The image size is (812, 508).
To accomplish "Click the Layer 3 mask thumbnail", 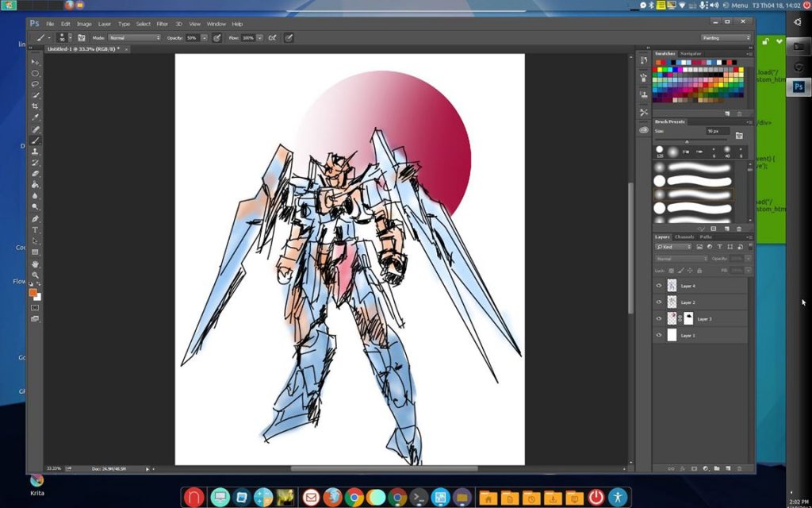I will point(688,319).
